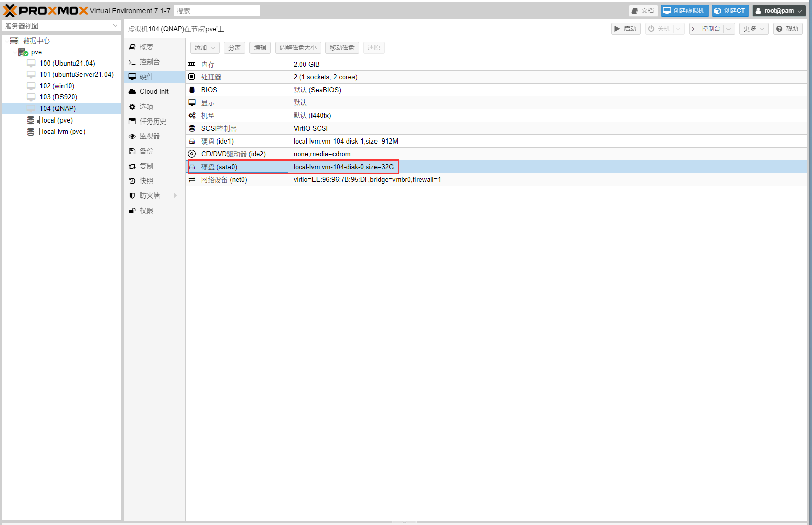Viewport: 812px width, 525px height.
Task: Open the 控制台 console options arrow
Action: 728,29
